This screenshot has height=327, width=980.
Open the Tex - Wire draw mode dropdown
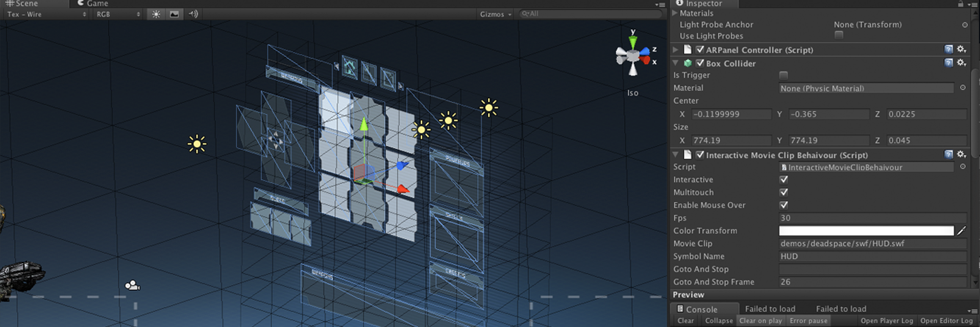pyautogui.click(x=46, y=14)
